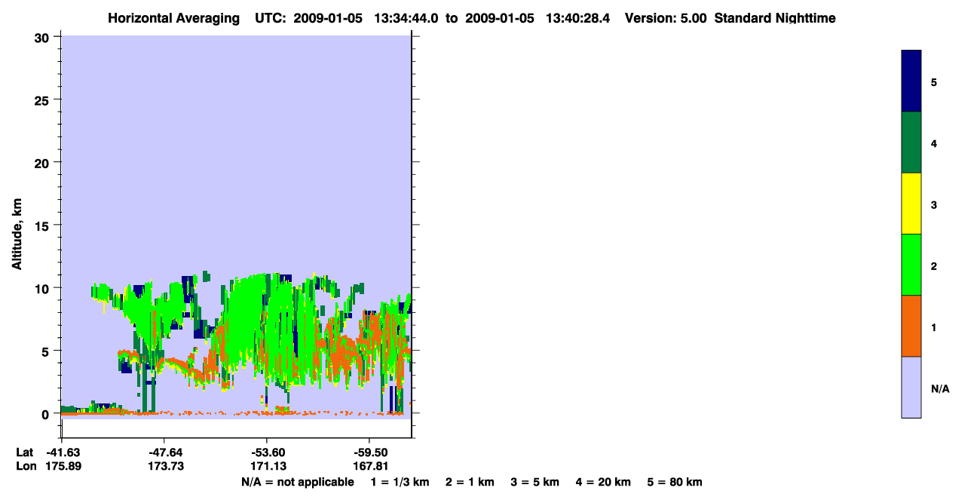The width and height of the screenshot is (980, 503).
Task: Click the lavender N/A colorbar segment
Action: point(911,387)
